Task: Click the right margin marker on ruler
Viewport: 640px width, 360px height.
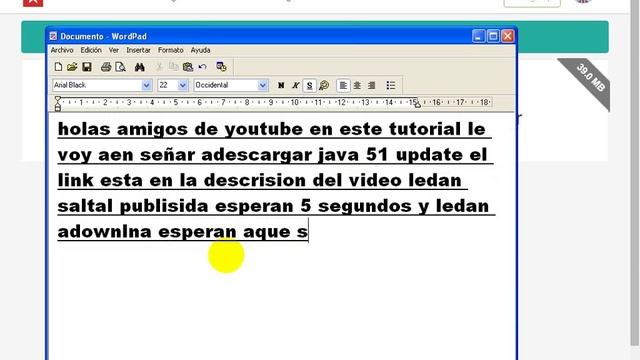Action: [417, 105]
